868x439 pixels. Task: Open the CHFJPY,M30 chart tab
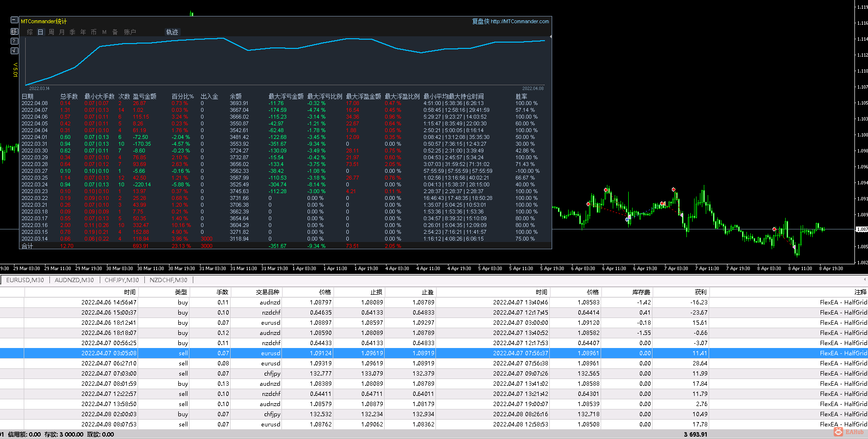122,280
